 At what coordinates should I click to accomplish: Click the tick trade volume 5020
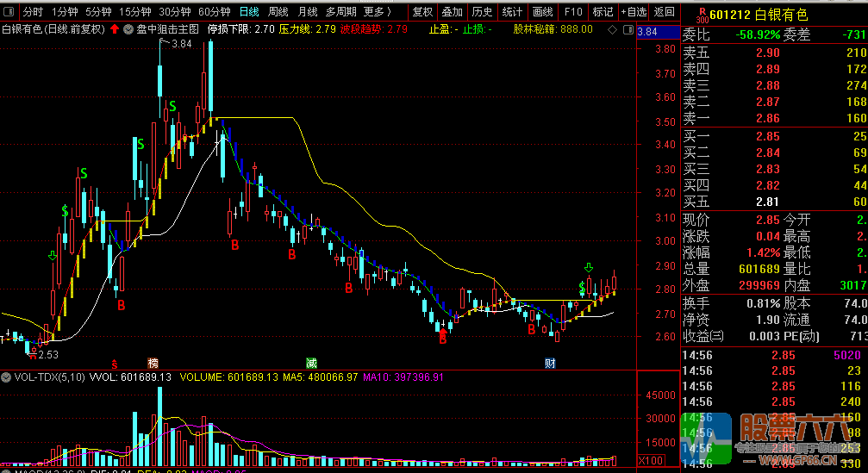click(x=847, y=356)
